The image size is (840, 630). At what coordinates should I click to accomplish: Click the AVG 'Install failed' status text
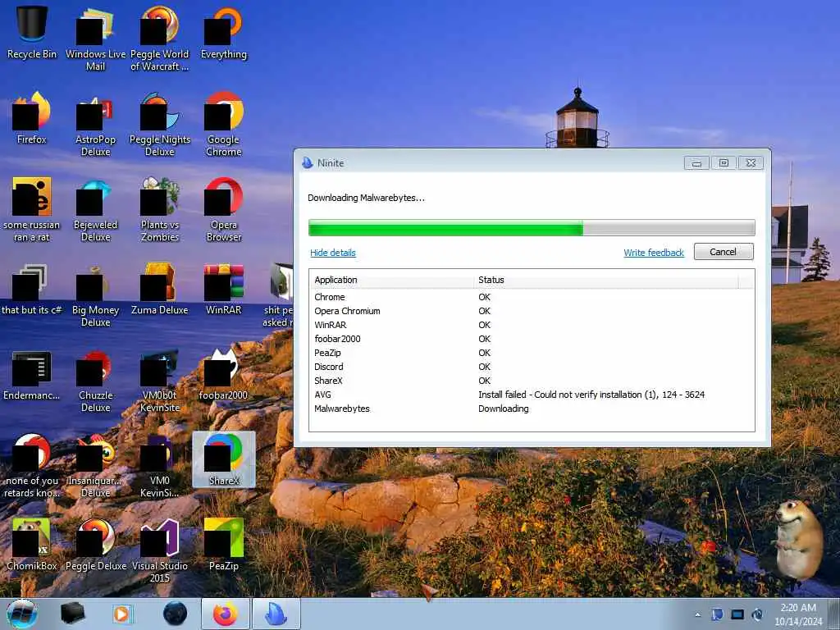591,395
